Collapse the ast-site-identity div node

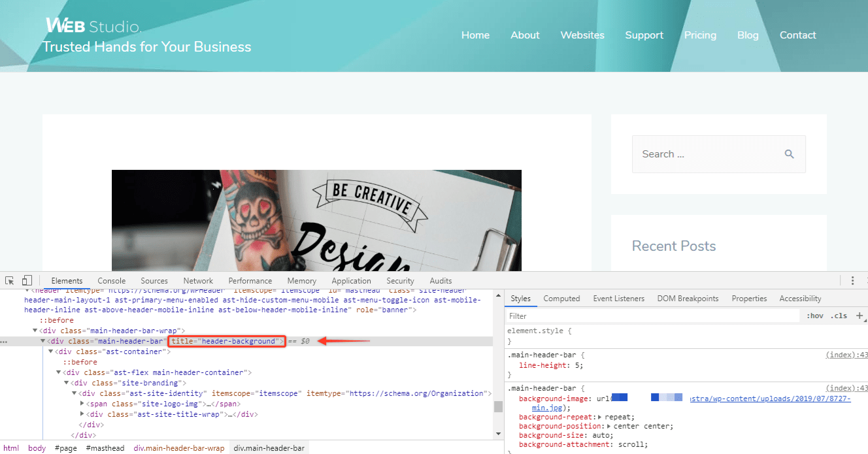coord(75,394)
